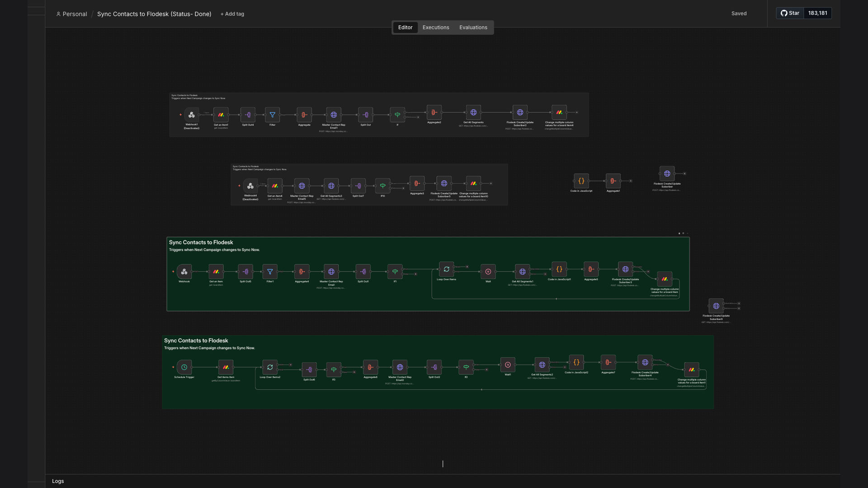This screenshot has width=868, height=488.
Task: Open the Filter1 node
Action: (270, 272)
